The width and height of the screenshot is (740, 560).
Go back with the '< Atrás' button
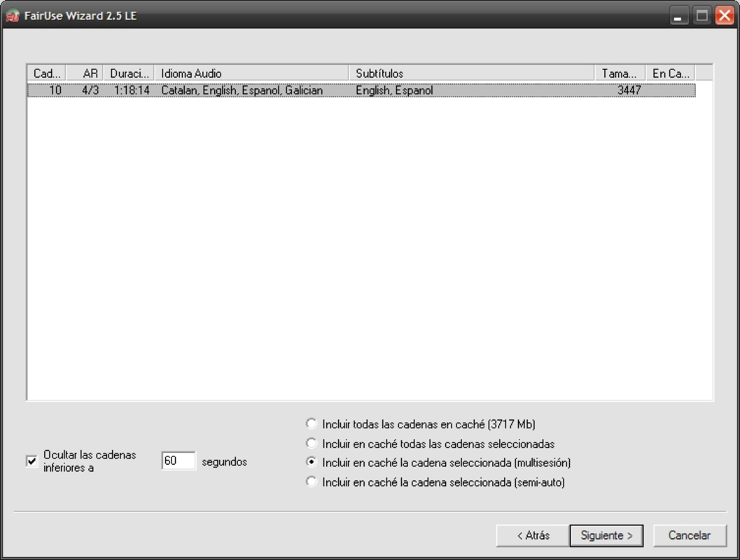[x=533, y=535]
